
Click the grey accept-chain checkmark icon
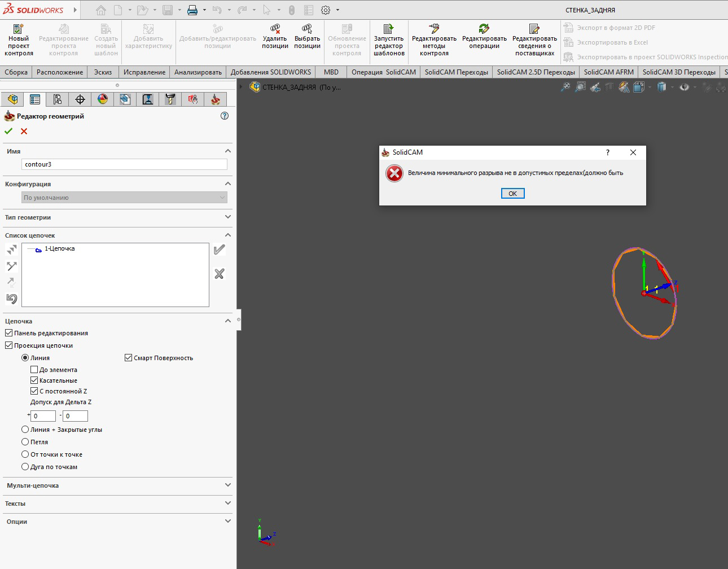(x=220, y=250)
